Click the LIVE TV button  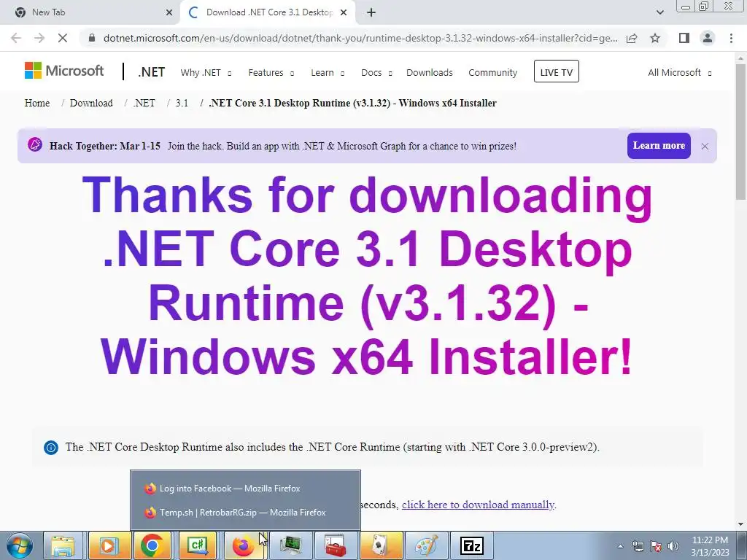click(x=556, y=71)
